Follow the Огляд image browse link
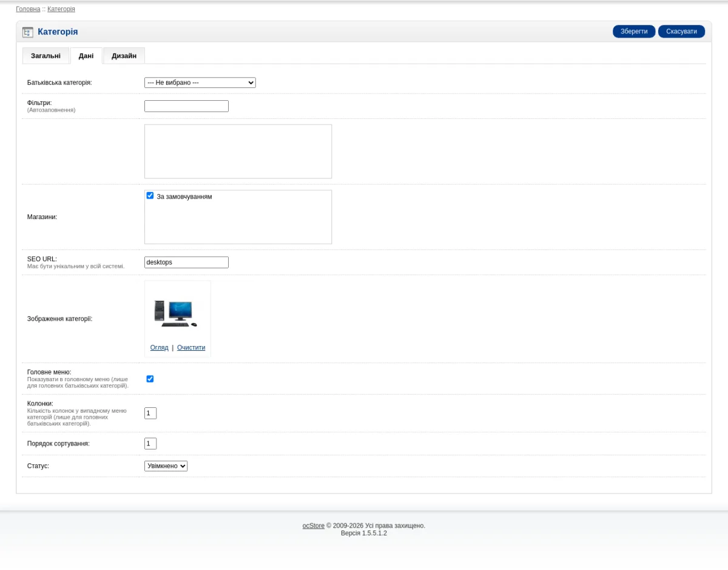Screen dimensions: 728x570 coord(159,348)
